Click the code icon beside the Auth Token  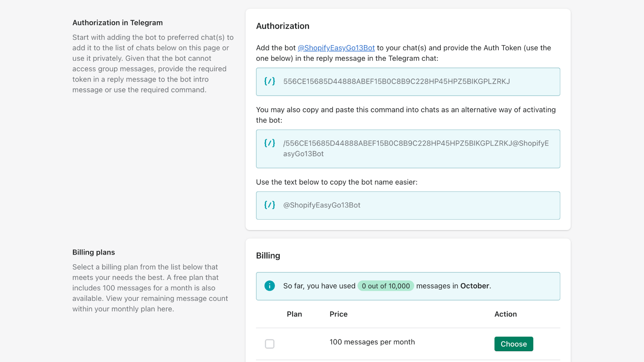click(x=270, y=81)
